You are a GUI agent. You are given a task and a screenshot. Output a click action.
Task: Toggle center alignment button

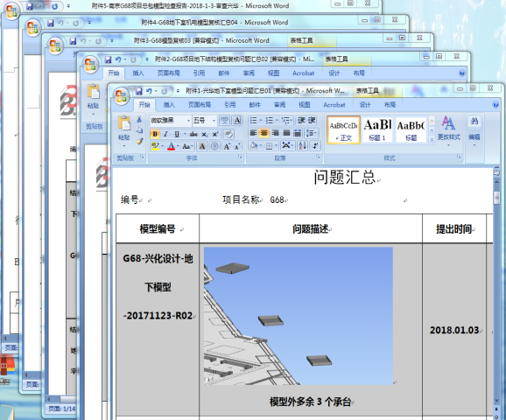264,133
